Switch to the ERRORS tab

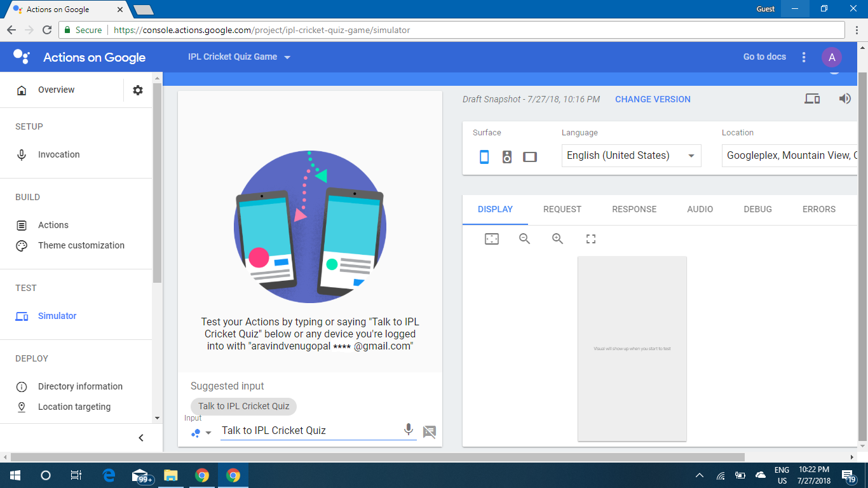(x=819, y=210)
